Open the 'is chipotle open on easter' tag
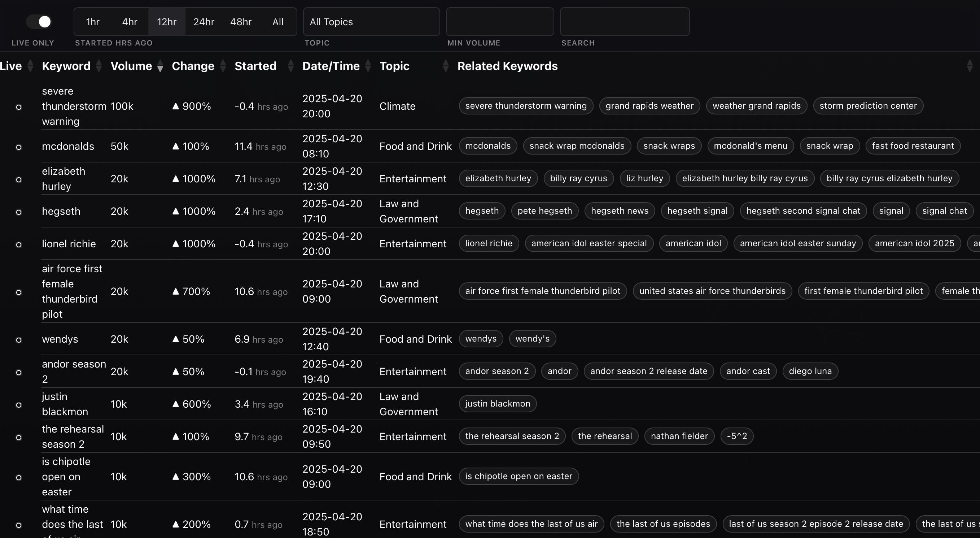 point(519,476)
